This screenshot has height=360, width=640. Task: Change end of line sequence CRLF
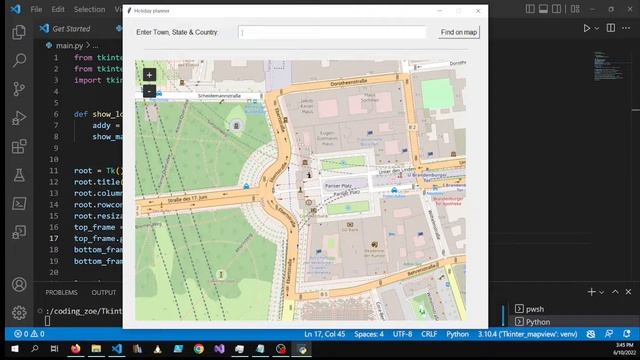[x=429, y=334]
